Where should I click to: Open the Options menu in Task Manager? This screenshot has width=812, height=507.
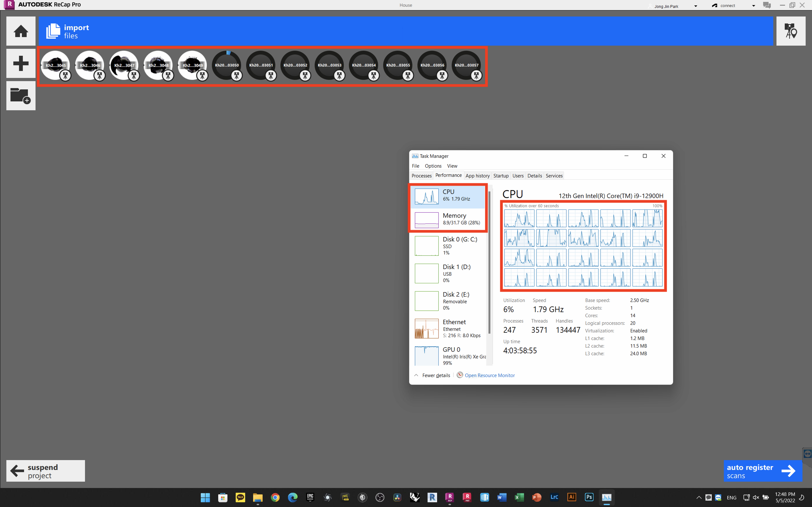click(433, 166)
